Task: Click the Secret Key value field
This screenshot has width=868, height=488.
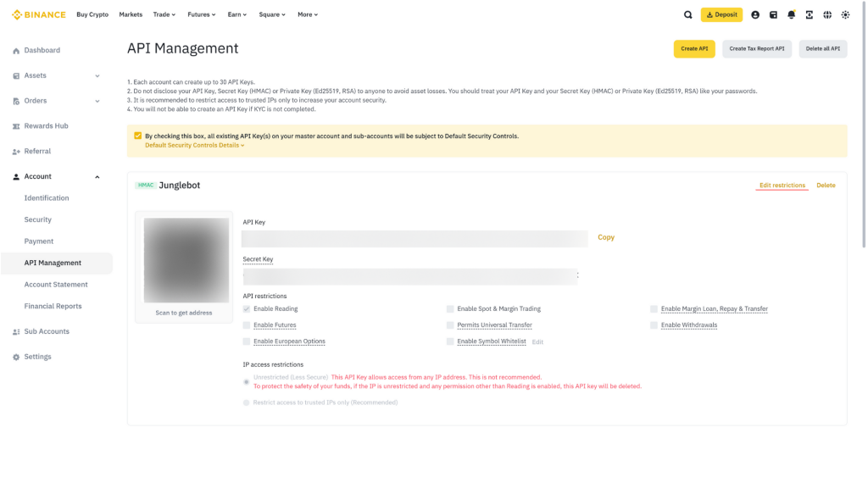Action: (x=410, y=277)
